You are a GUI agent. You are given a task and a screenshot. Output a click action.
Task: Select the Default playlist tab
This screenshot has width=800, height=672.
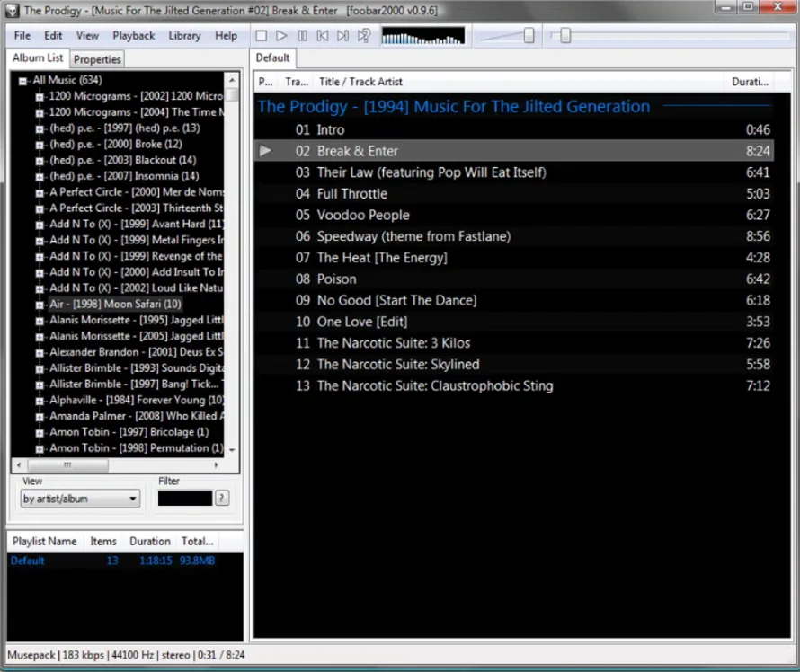coord(273,58)
